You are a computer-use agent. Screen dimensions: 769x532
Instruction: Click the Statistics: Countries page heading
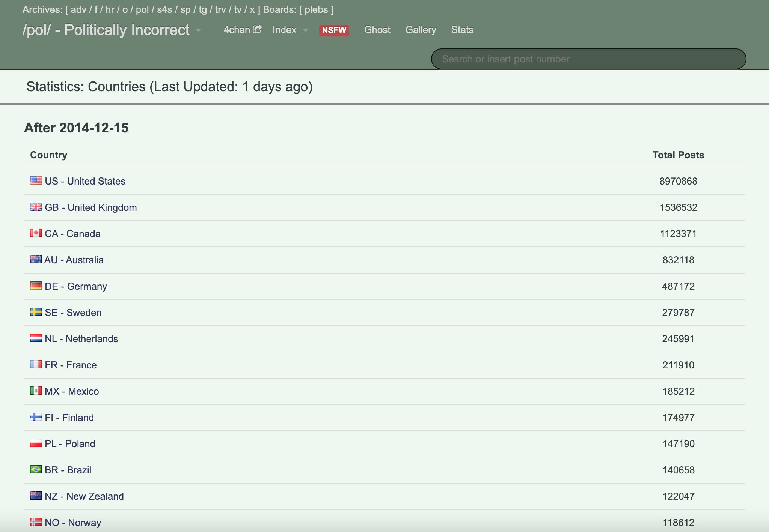(x=169, y=87)
